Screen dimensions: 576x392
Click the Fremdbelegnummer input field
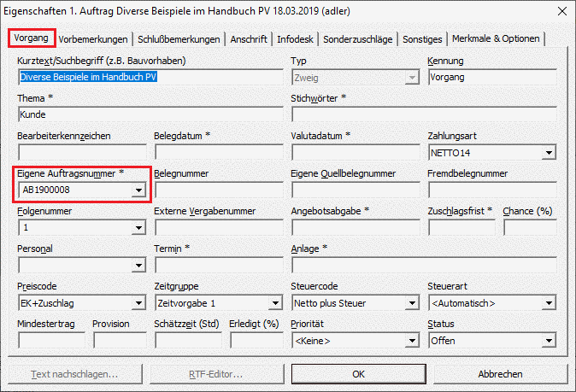[492, 190]
